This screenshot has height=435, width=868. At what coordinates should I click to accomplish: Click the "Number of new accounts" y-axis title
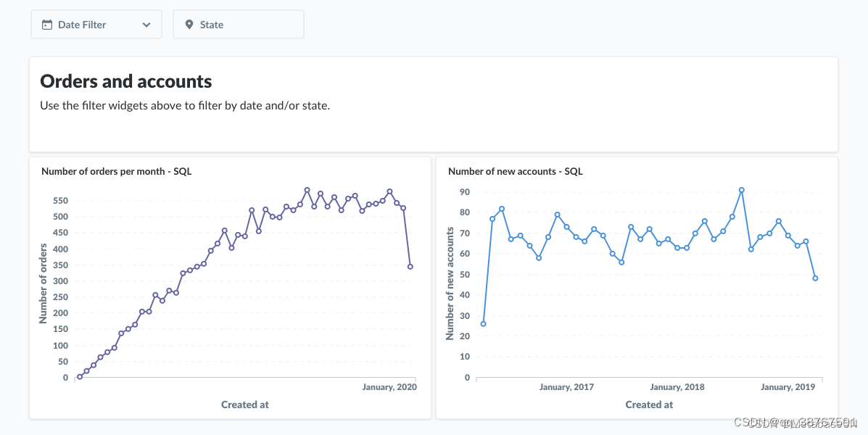click(x=450, y=283)
